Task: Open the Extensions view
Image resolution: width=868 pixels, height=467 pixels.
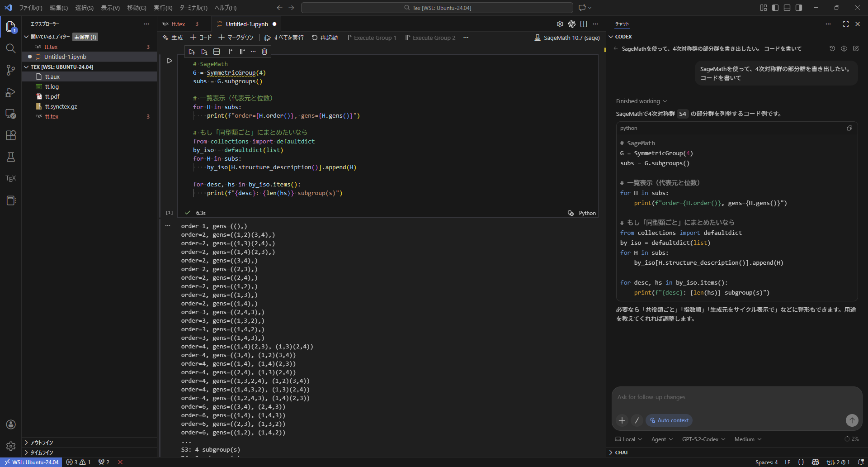Action: pyautogui.click(x=11, y=135)
